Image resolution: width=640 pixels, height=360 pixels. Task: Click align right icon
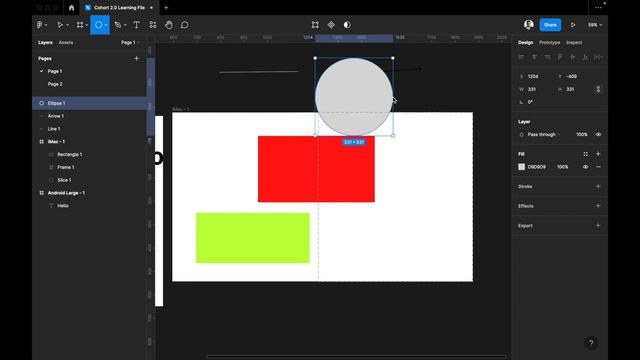click(x=547, y=57)
